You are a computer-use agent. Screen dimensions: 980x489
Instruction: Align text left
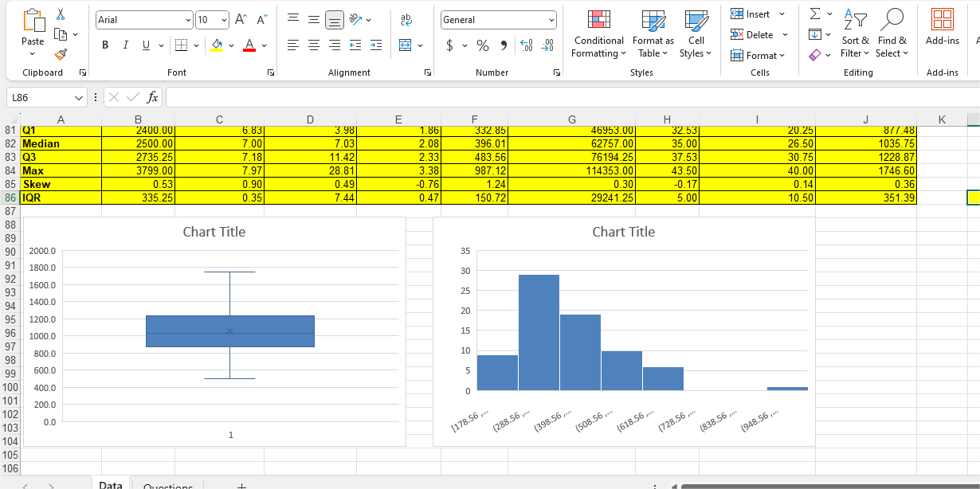click(x=293, y=45)
